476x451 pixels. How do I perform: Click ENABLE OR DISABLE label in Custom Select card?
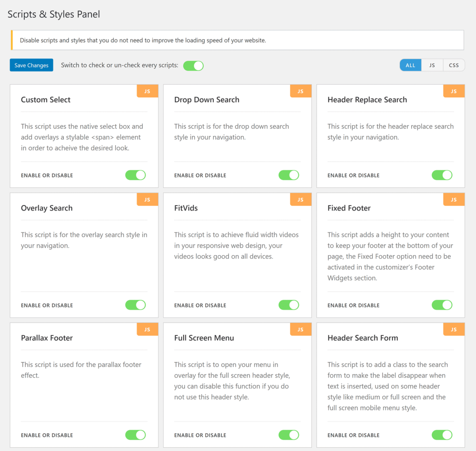47,176
